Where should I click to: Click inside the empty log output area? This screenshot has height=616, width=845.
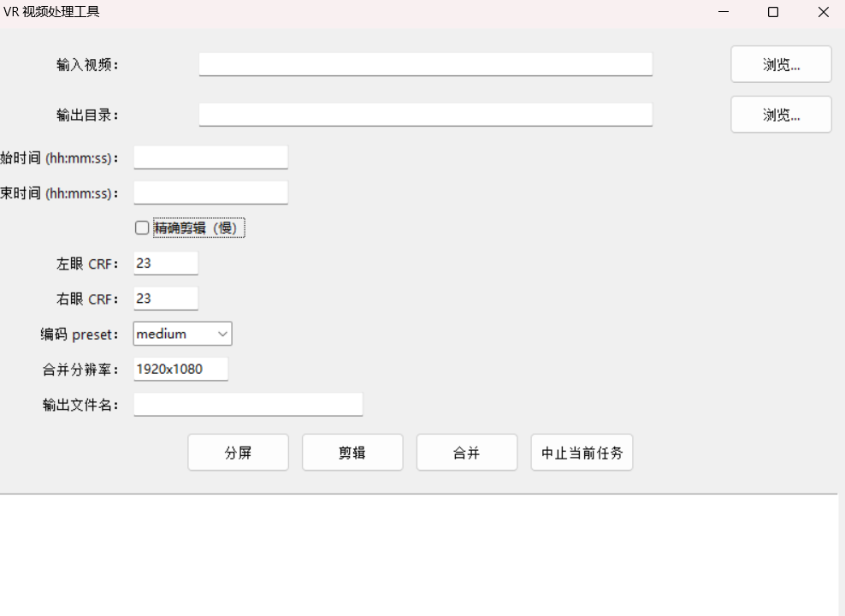417,556
